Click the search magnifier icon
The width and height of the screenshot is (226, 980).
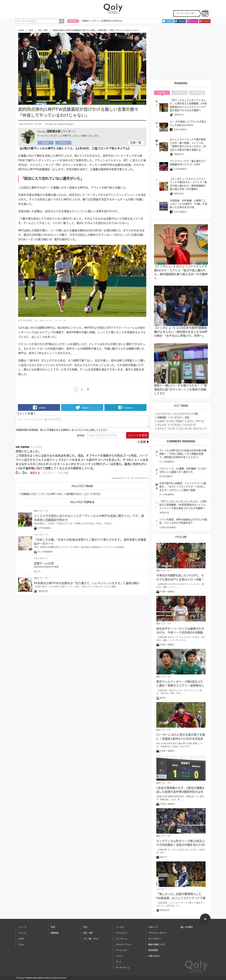click(62, 21)
